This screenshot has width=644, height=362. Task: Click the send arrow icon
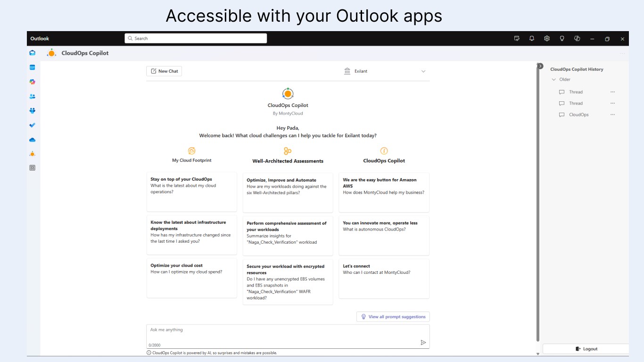point(423,343)
